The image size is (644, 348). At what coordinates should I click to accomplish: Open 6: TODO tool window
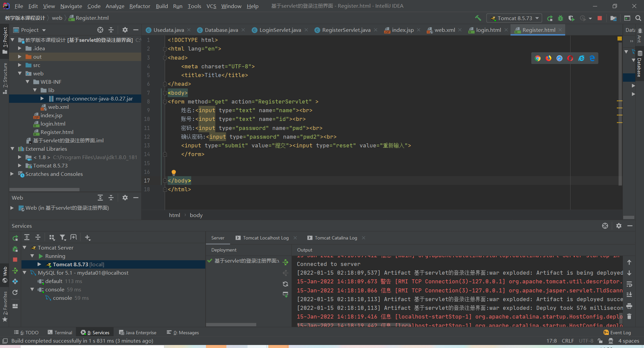point(26,332)
